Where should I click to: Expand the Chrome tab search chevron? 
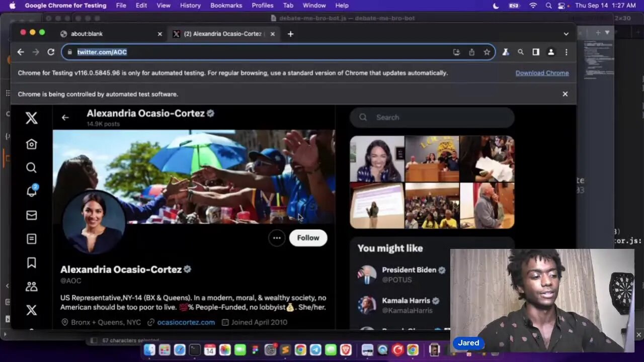click(566, 34)
